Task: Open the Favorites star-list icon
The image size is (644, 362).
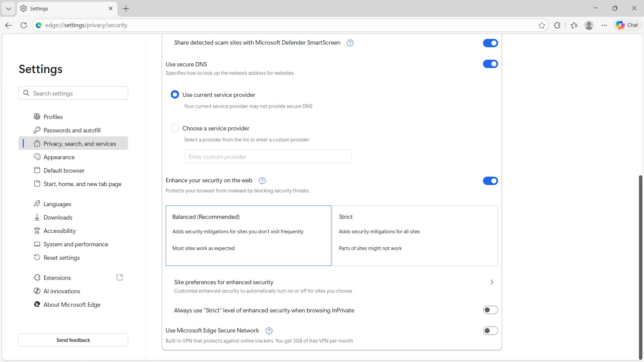Action: tap(574, 25)
